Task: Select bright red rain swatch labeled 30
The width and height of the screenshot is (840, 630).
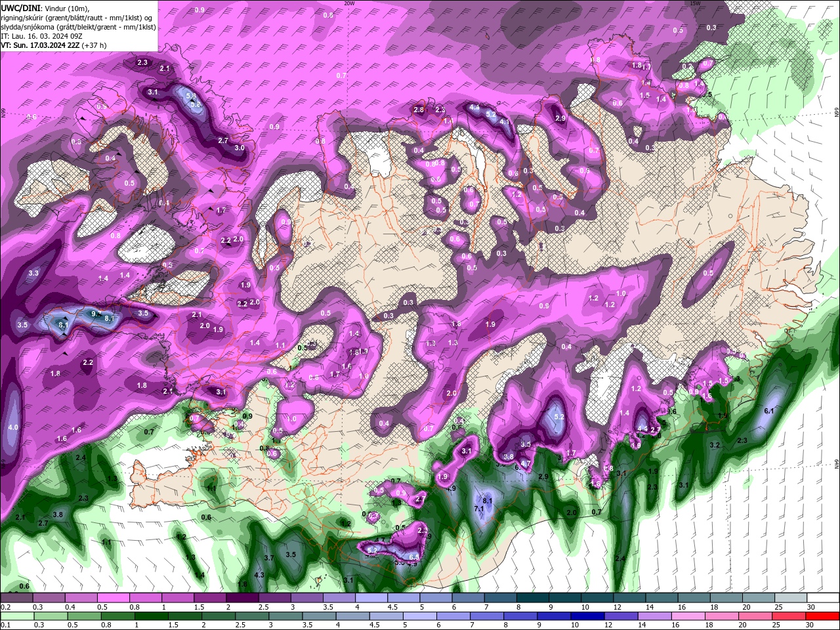Action: click(822, 616)
